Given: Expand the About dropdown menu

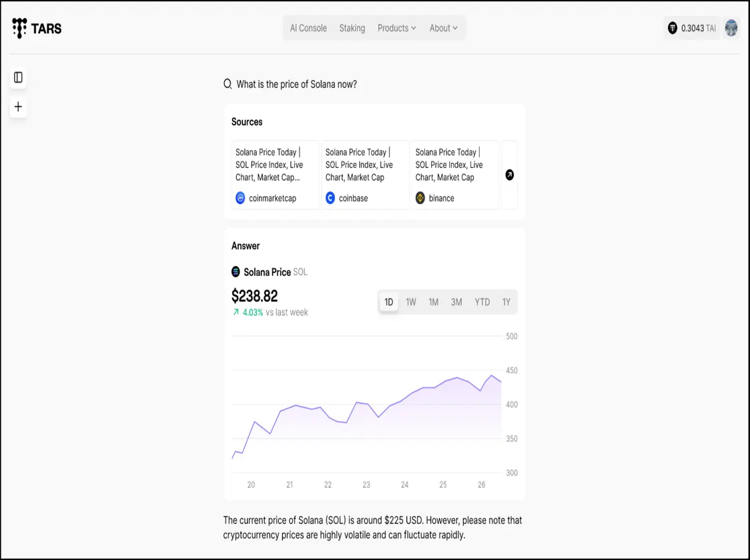Looking at the screenshot, I should click(x=444, y=28).
